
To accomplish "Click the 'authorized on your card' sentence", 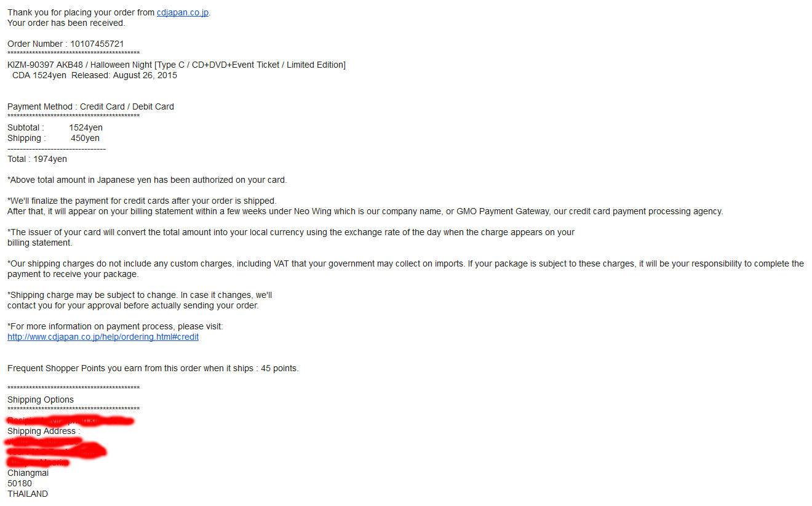I will (147, 180).
